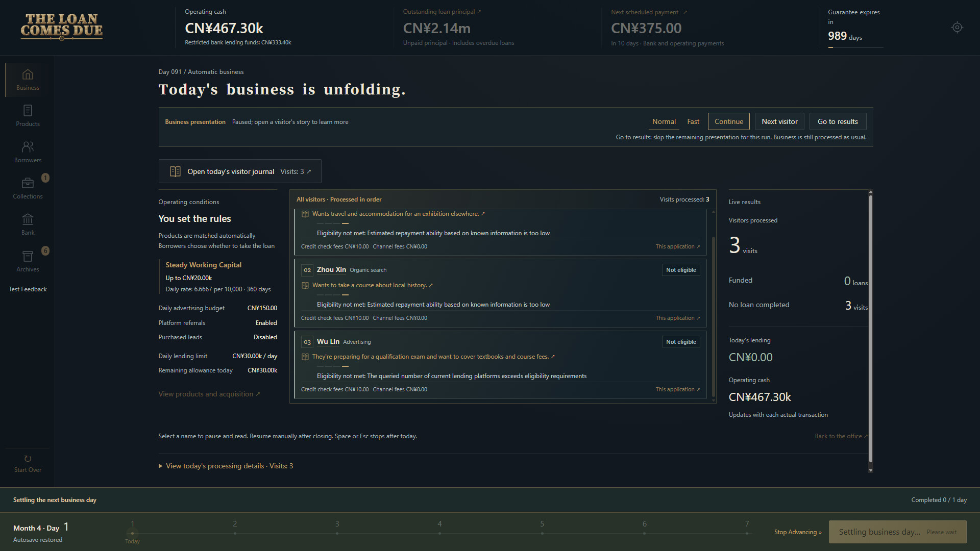Click the story icon in Zhou Xin's card

[305, 286]
